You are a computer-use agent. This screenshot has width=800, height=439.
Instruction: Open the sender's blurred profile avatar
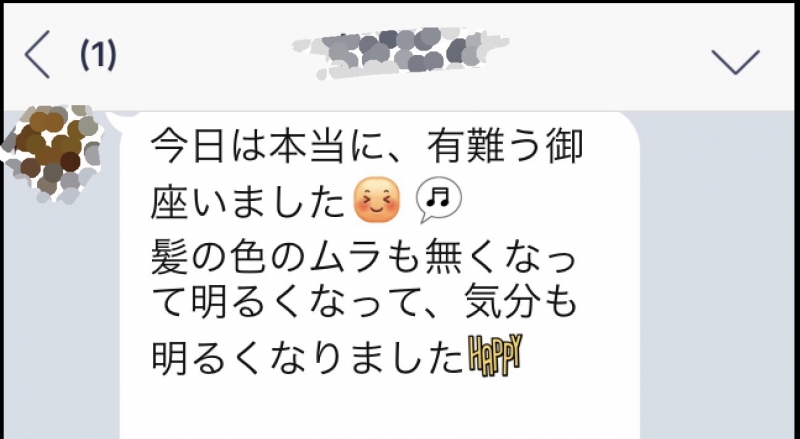click(x=53, y=153)
